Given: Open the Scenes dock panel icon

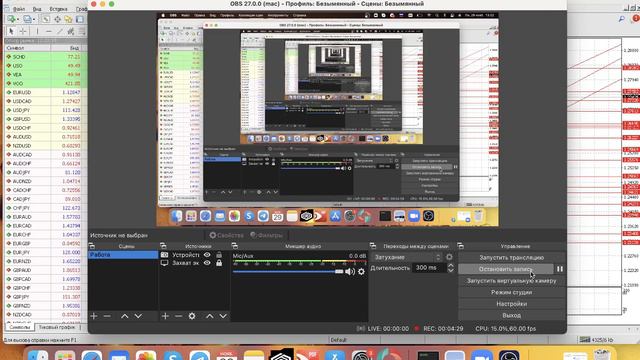Looking at the screenshot, I should tap(92, 246).
